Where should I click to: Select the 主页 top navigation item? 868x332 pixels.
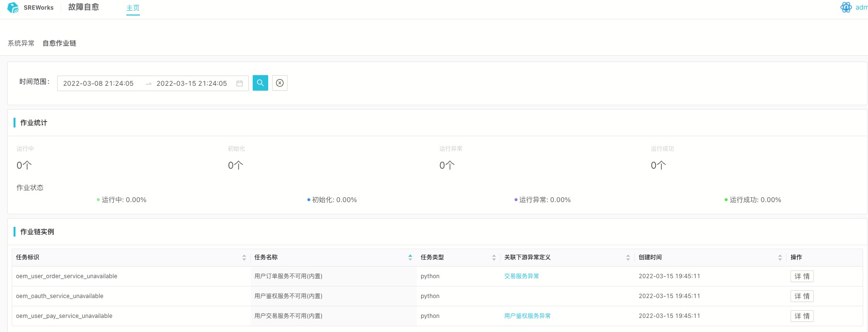click(133, 8)
